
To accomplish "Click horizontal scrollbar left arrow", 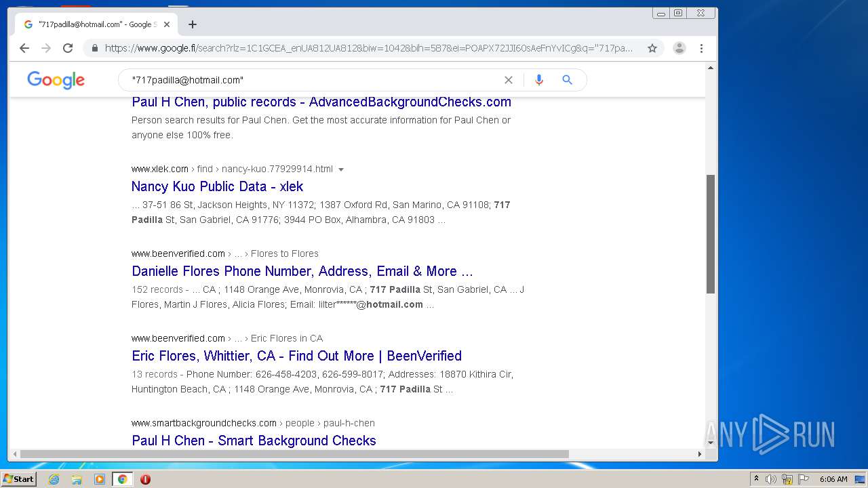I will [x=14, y=454].
